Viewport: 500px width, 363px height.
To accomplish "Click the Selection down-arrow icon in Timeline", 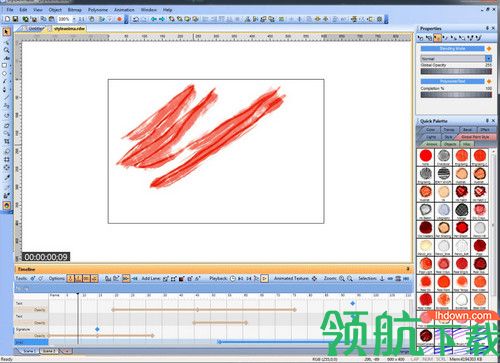I will pyautogui.click(x=382, y=278).
